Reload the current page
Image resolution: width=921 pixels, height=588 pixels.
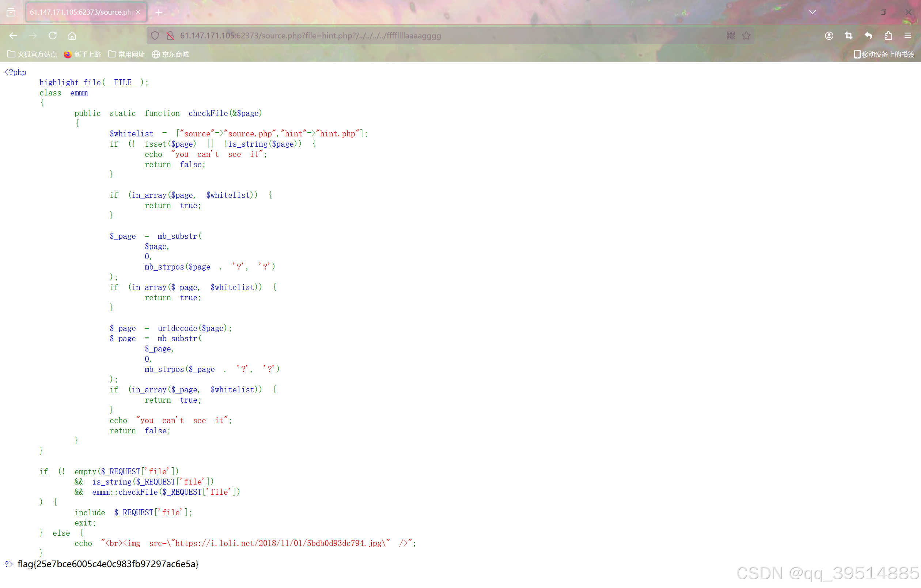click(x=53, y=35)
